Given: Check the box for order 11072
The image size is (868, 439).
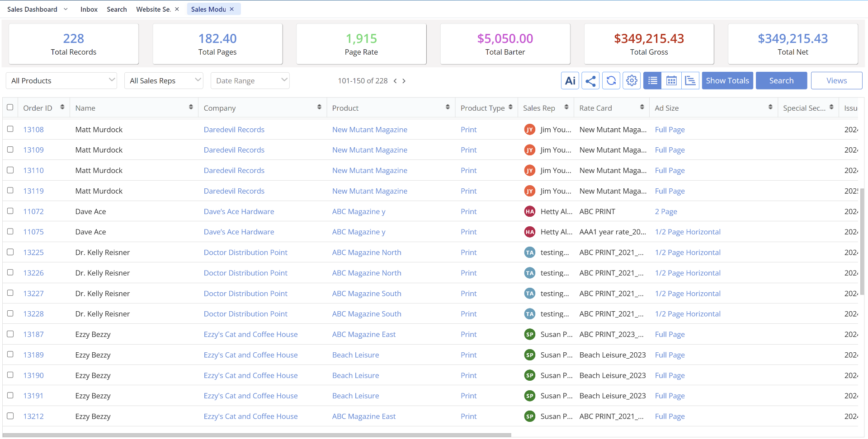Looking at the screenshot, I should point(10,211).
